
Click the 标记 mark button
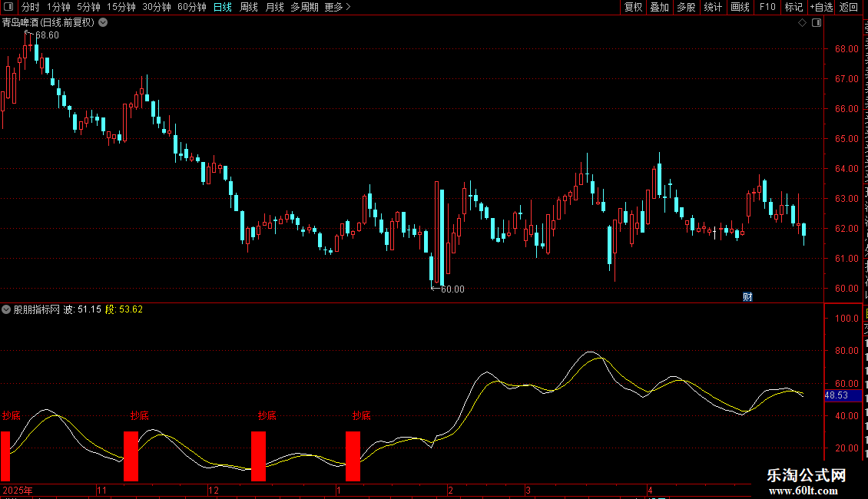pyautogui.click(x=793, y=7)
